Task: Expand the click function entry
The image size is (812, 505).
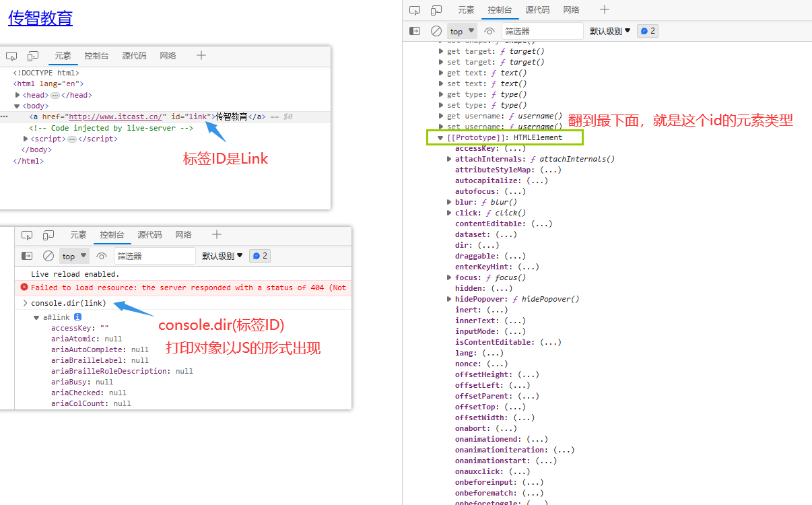Action: (x=449, y=213)
